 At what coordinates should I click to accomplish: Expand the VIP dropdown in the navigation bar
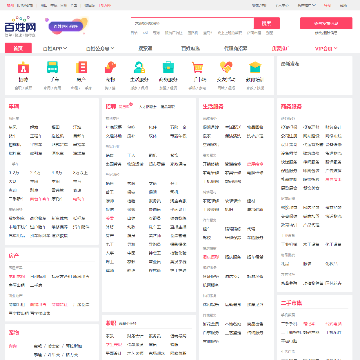[x=326, y=48]
